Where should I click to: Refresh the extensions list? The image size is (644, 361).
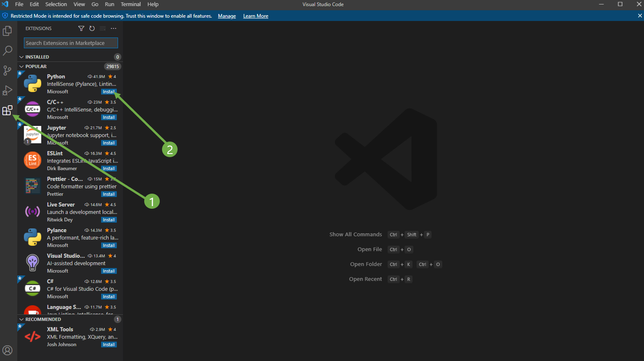click(x=92, y=28)
